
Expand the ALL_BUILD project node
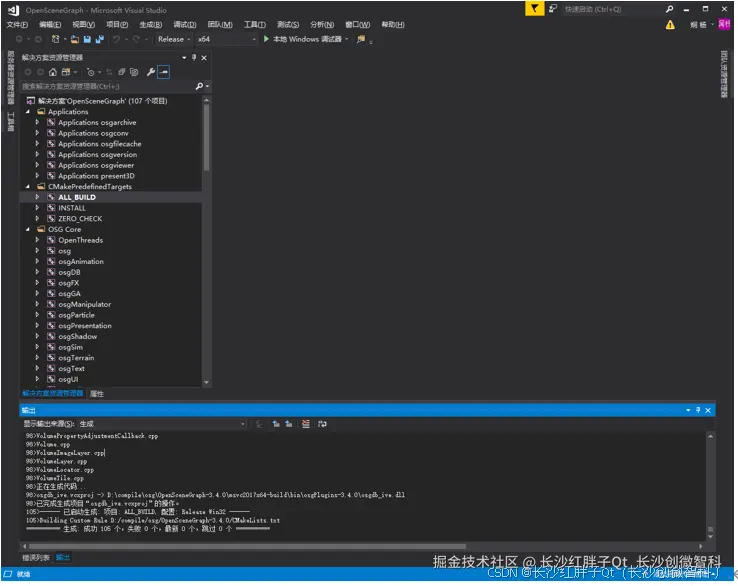(37, 197)
